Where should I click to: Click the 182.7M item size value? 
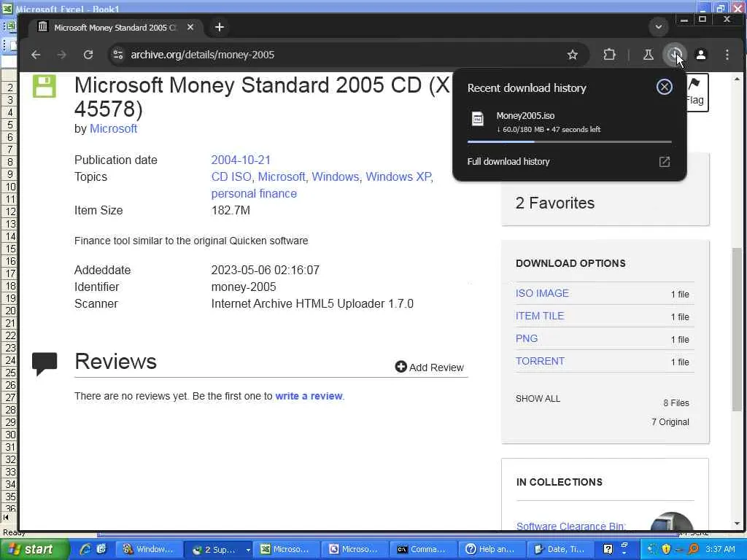(x=231, y=211)
